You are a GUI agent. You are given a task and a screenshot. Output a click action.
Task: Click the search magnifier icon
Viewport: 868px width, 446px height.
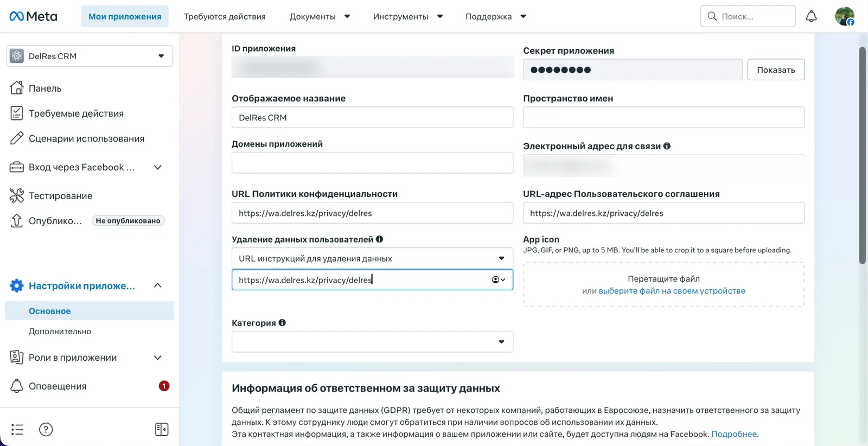712,16
